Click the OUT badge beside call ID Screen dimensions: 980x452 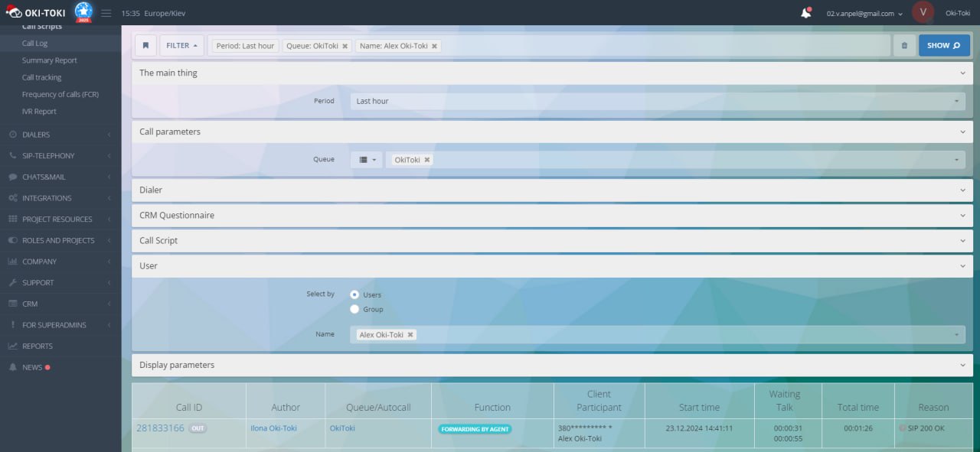(x=198, y=428)
